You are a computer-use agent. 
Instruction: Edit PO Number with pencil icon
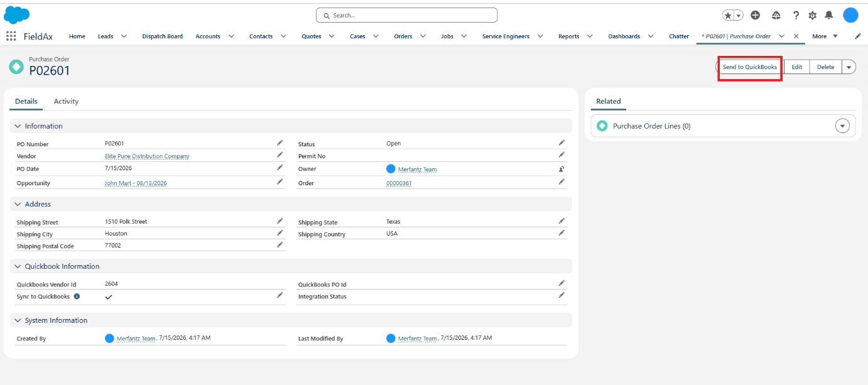280,143
